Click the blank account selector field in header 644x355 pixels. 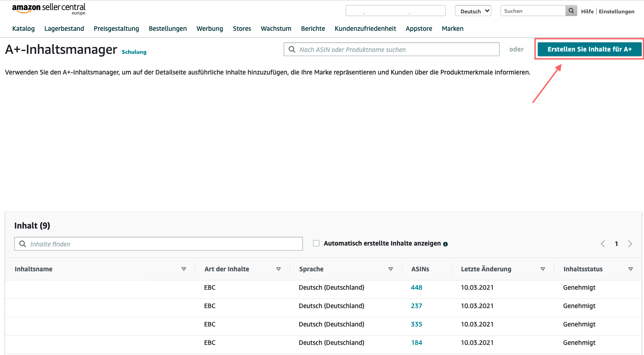[x=396, y=11]
